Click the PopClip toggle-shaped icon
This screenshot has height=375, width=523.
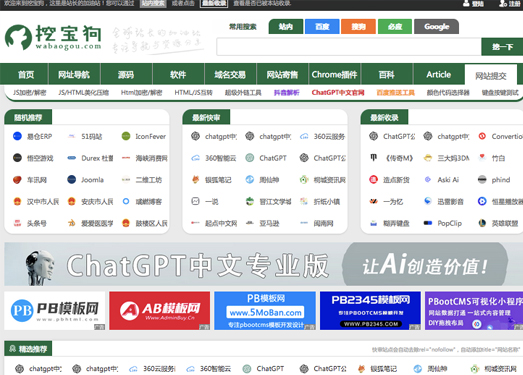click(428, 223)
